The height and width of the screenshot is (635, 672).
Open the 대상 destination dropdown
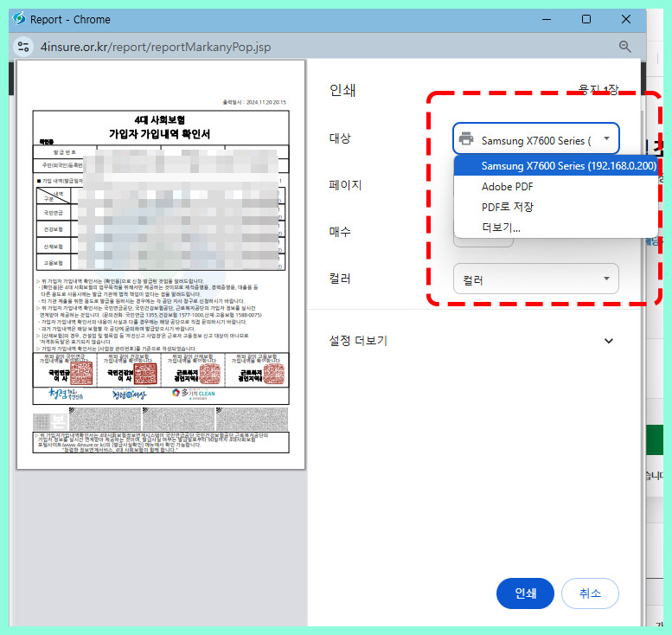[x=535, y=138]
